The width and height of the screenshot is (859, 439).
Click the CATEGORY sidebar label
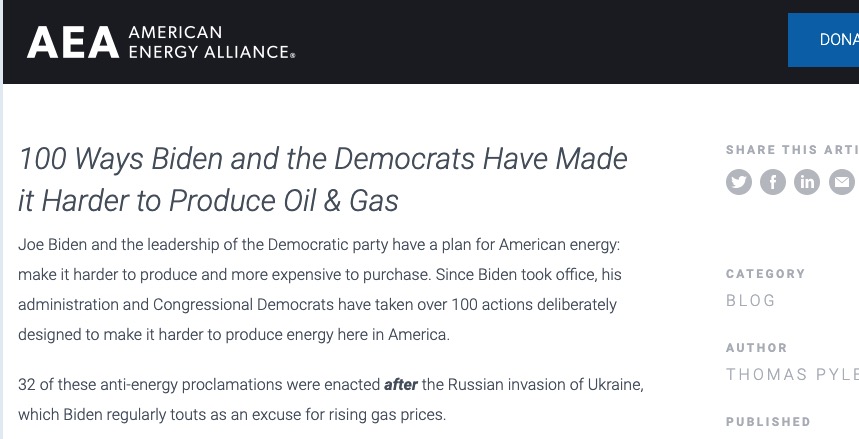pos(765,274)
